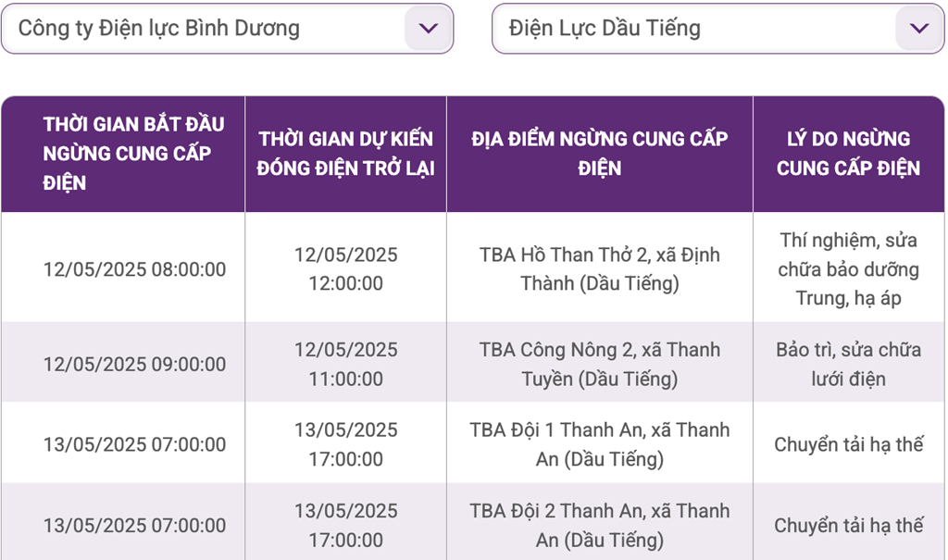The width and height of the screenshot is (948, 560).
Task: Click the TBA Đội 2 Thanh An location cell
Action: (x=600, y=525)
